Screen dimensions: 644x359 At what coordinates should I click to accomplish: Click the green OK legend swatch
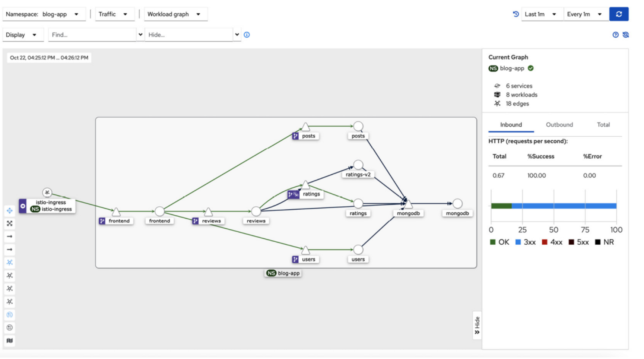pos(493,242)
